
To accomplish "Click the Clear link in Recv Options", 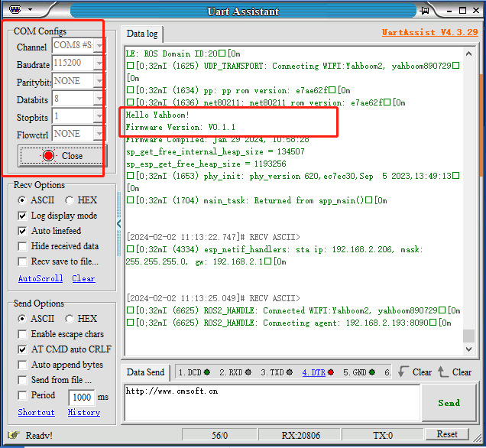I will coord(84,278).
